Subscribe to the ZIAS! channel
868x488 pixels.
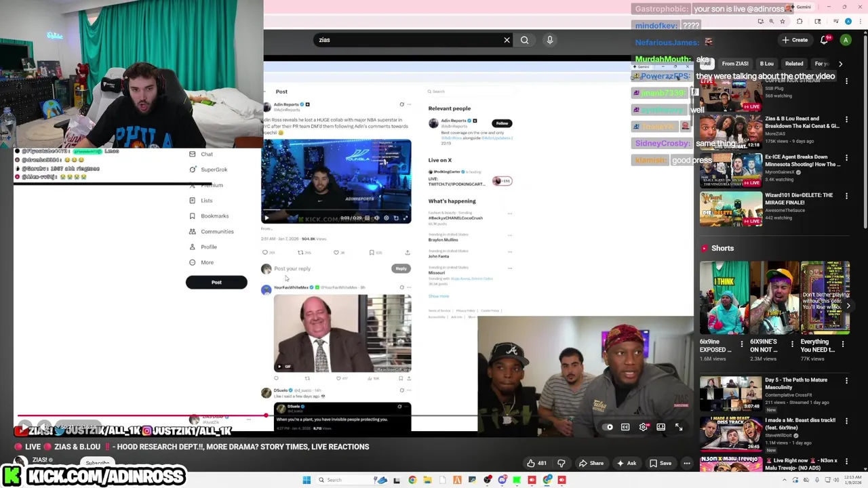98,464
